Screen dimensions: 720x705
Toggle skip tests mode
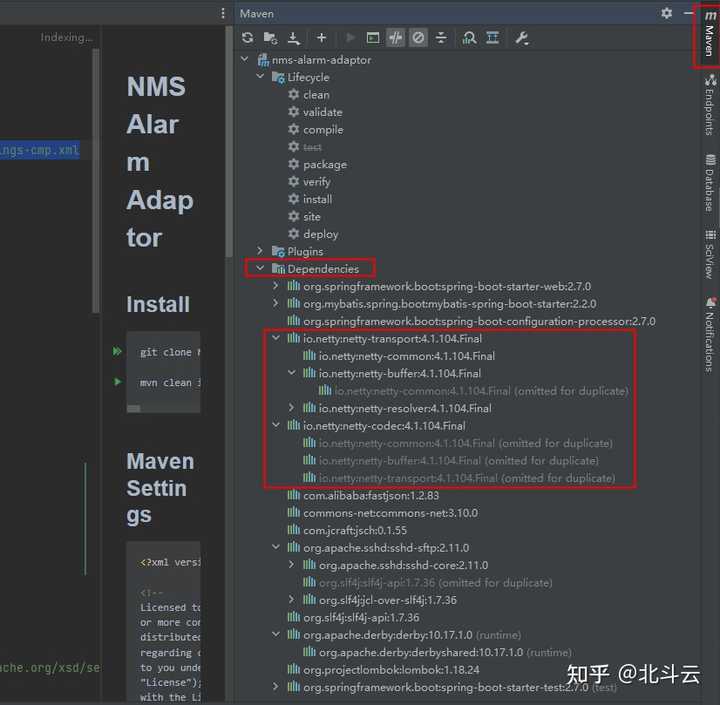point(418,38)
